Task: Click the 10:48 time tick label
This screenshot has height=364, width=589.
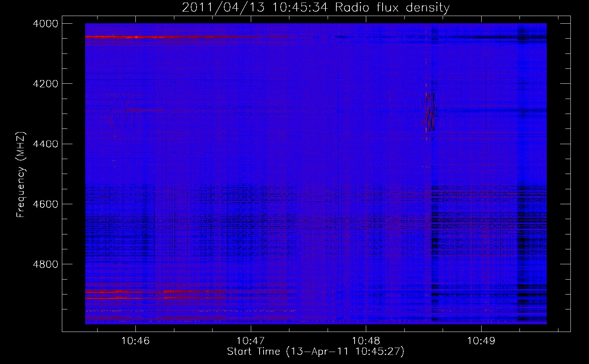Action: [366, 341]
